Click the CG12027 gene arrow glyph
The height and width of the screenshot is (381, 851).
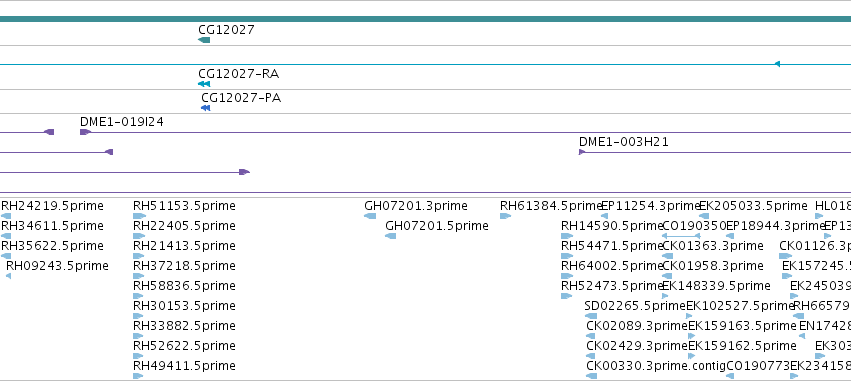click(204, 40)
